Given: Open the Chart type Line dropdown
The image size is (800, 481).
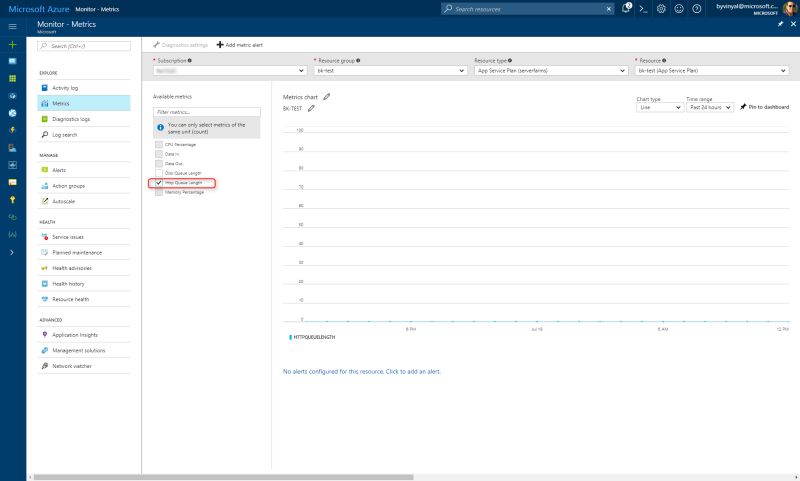Looking at the screenshot, I should pyautogui.click(x=660, y=107).
